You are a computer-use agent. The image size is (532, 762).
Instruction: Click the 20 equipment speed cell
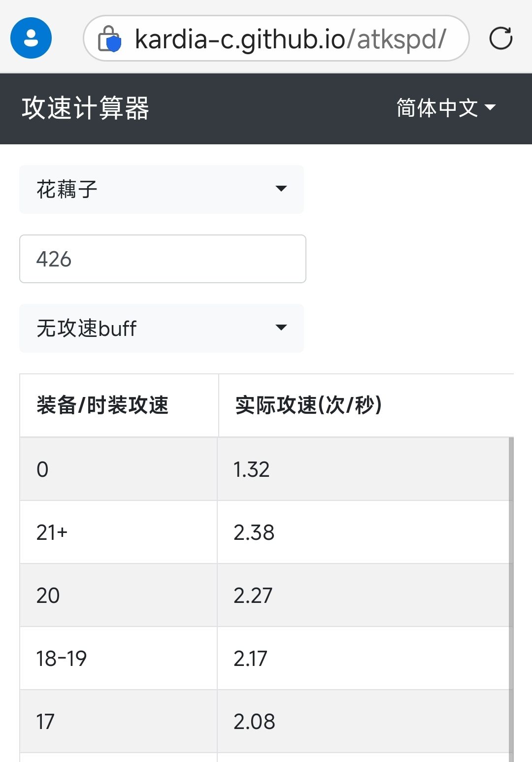point(48,596)
